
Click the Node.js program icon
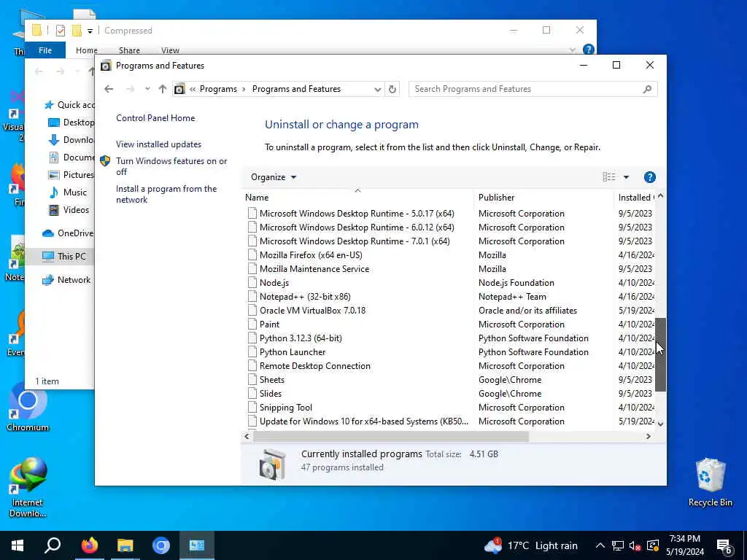coord(252,283)
